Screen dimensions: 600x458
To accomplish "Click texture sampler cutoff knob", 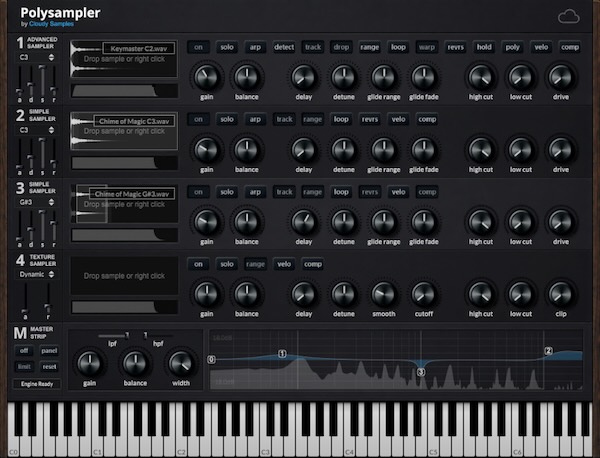I will (424, 294).
